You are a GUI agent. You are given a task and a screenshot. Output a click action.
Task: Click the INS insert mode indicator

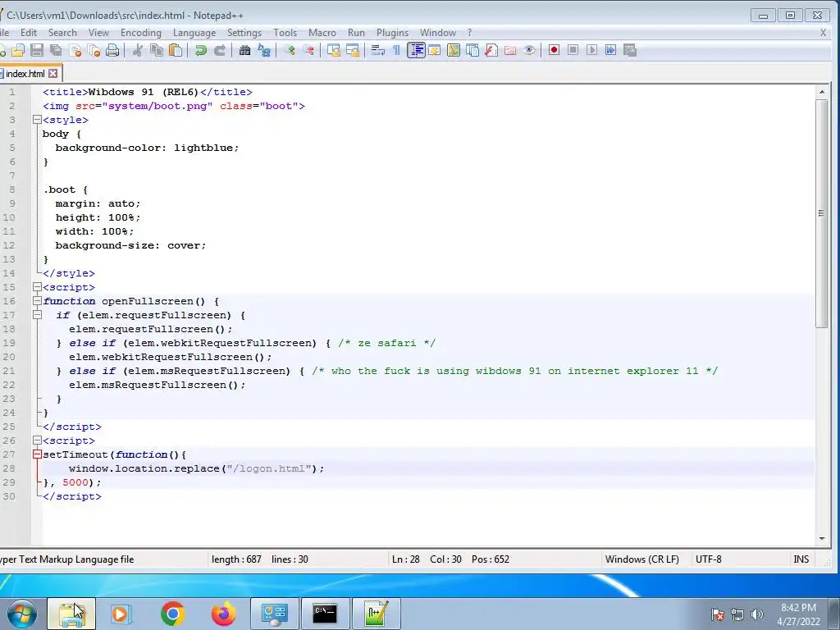coord(801,559)
